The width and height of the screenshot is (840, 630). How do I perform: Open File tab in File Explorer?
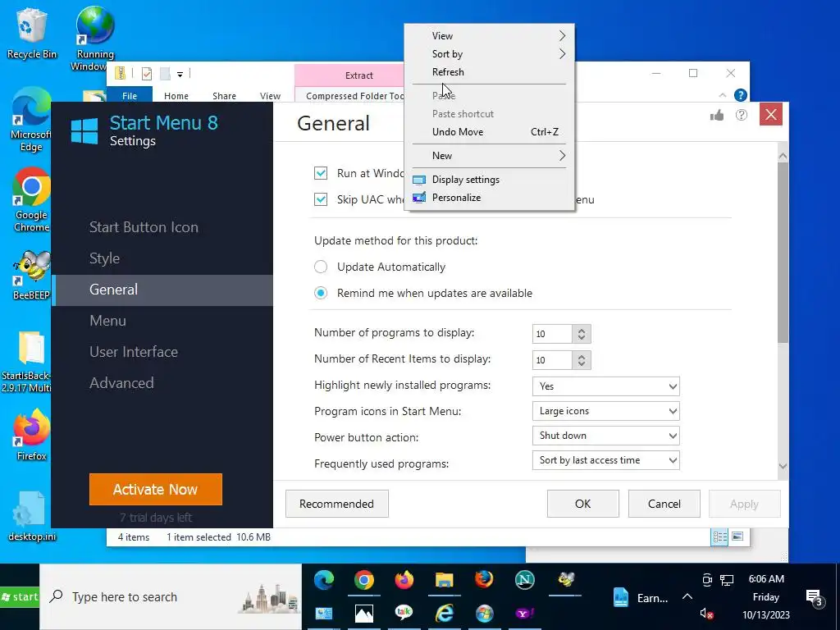point(130,96)
